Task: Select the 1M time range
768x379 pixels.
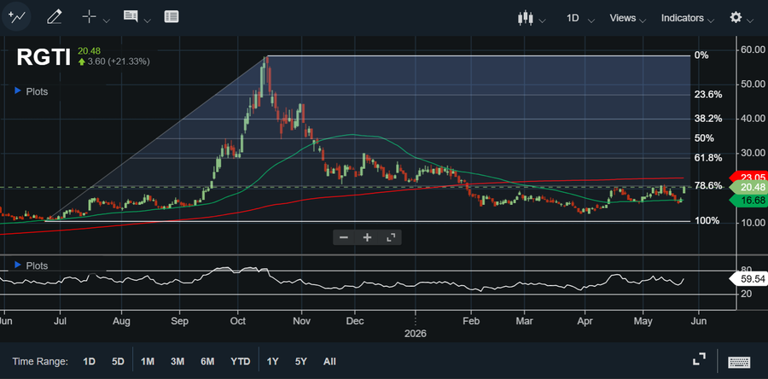Action: pyautogui.click(x=147, y=362)
